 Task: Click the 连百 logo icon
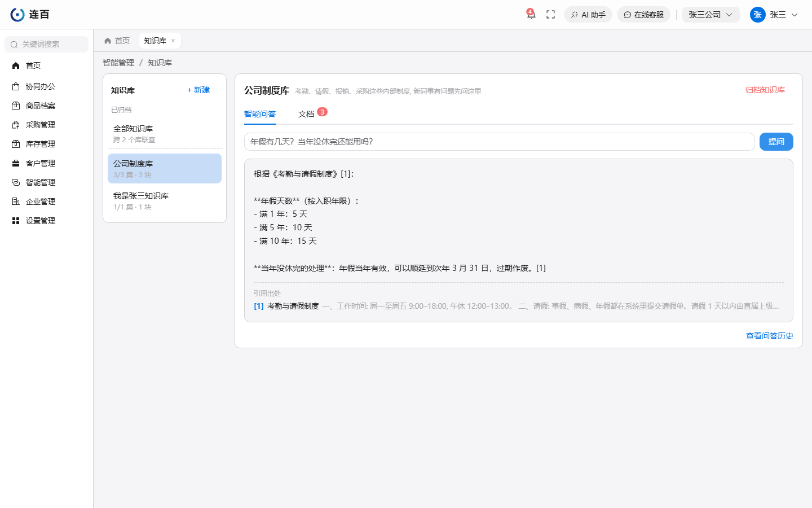(17, 15)
